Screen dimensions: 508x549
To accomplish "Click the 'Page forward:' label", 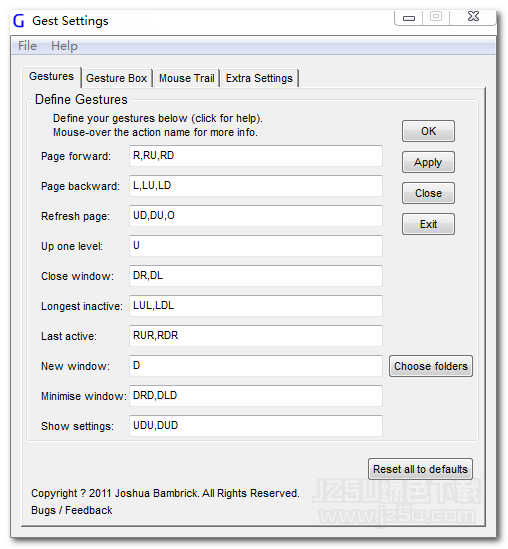I will pyautogui.click(x=76, y=156).
